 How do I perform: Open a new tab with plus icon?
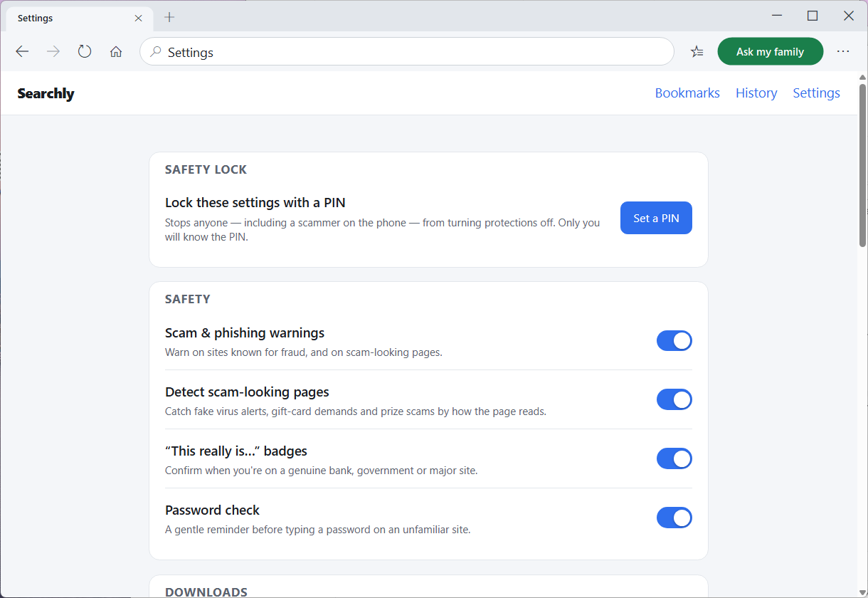[x=169, y=17]
